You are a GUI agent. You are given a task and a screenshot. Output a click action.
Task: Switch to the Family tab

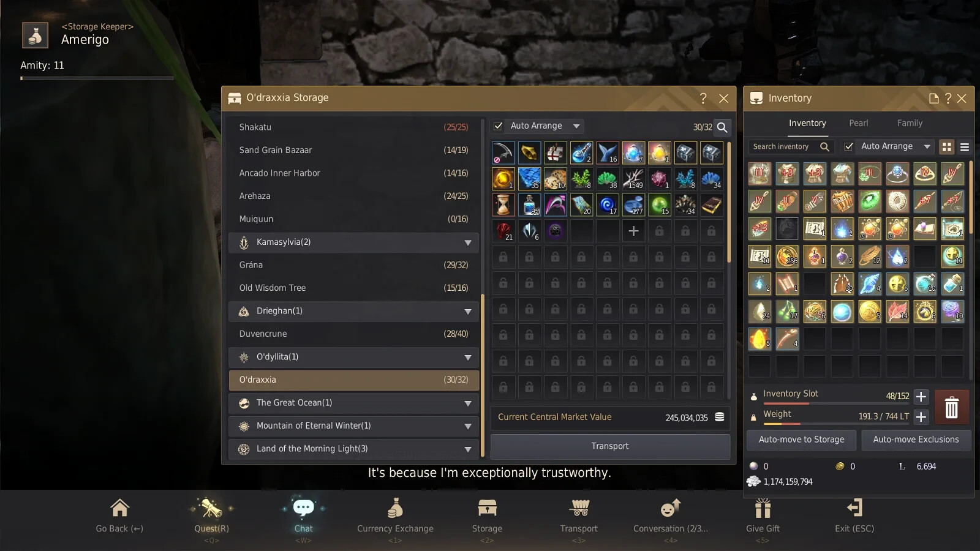909,122
